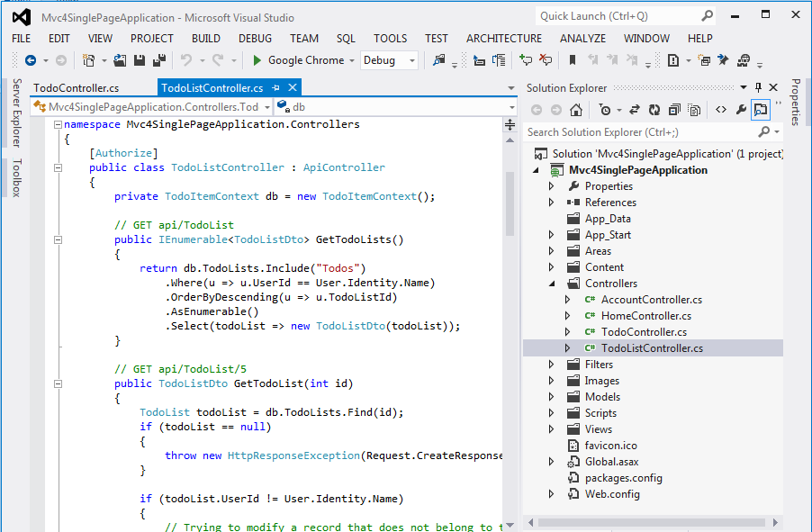The image size is (812, 532).
Task: Switch to TodoController.cs tab
Action: click(77, 88)
